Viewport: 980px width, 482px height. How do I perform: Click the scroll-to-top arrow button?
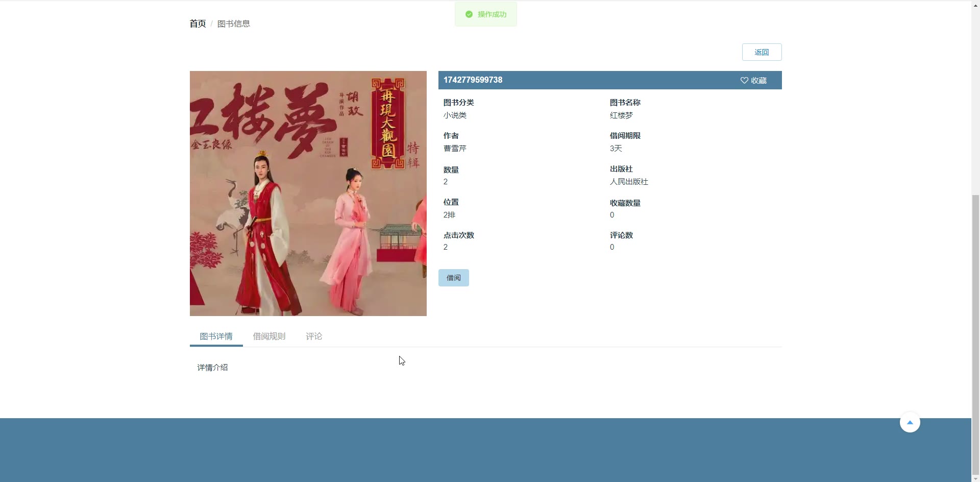[910, 422]
